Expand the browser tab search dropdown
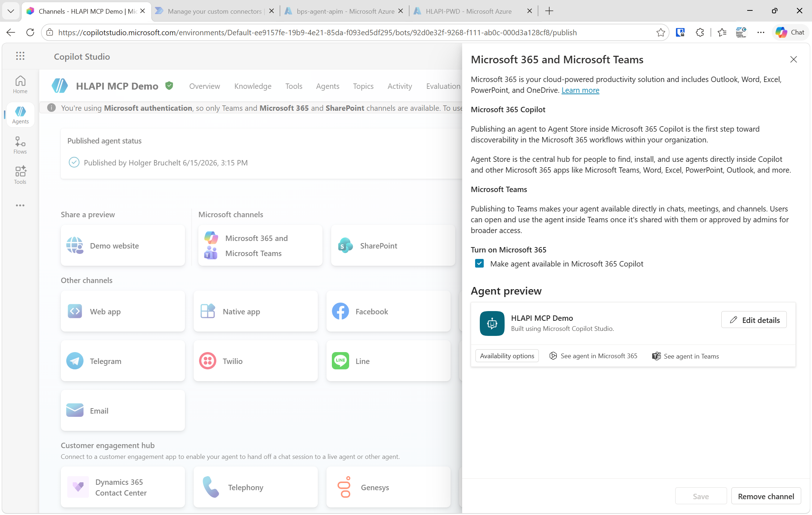 [x=11, y=11]
